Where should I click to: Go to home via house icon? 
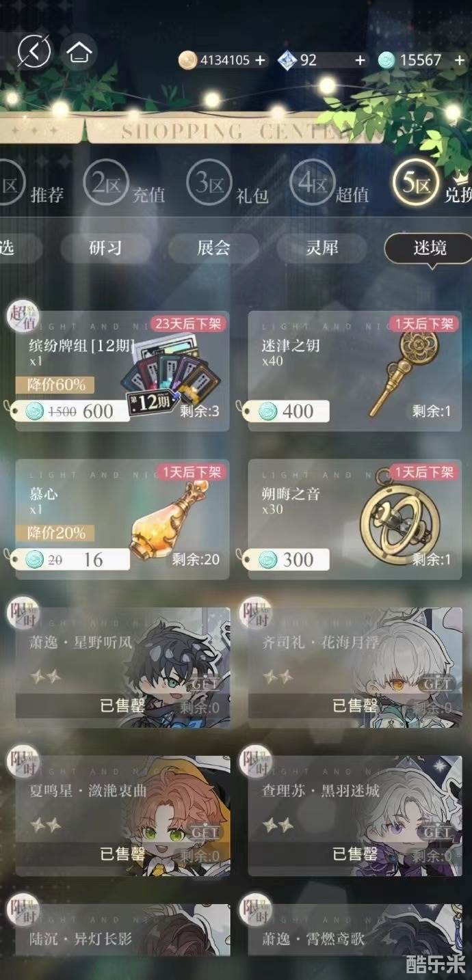[x=79, y=51]
